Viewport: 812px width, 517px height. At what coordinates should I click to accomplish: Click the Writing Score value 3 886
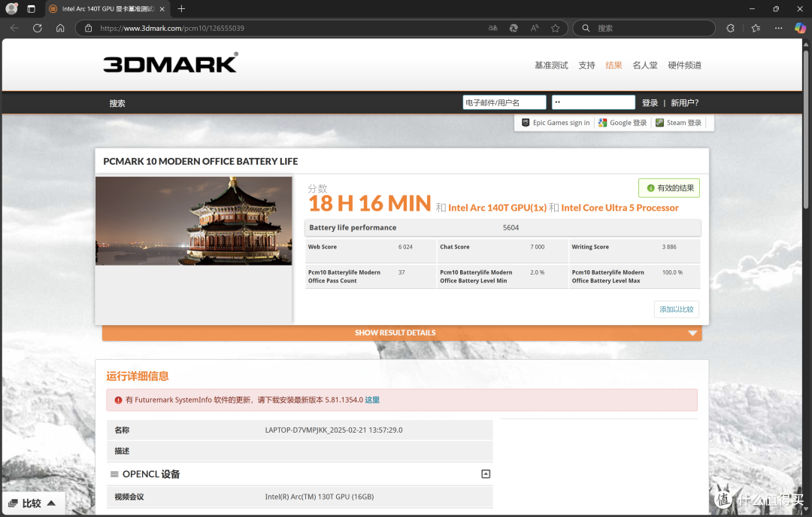pos(669,247)
